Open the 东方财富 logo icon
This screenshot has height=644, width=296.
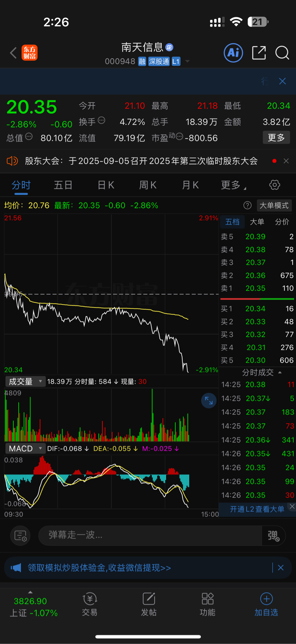click(30, 53)
